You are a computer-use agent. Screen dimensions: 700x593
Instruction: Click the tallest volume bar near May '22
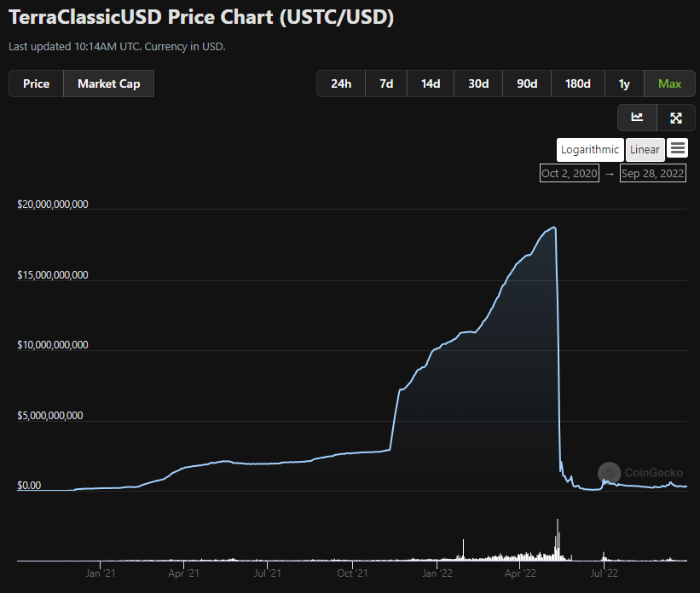click(558, 539)
